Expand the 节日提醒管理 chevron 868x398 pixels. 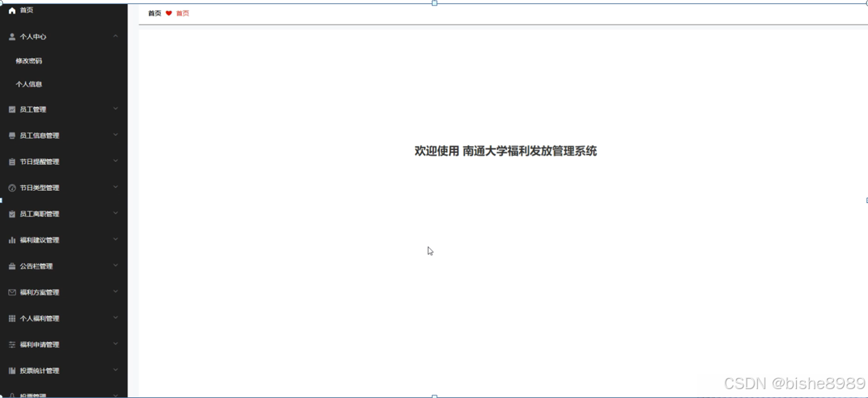tap(116, 161)
